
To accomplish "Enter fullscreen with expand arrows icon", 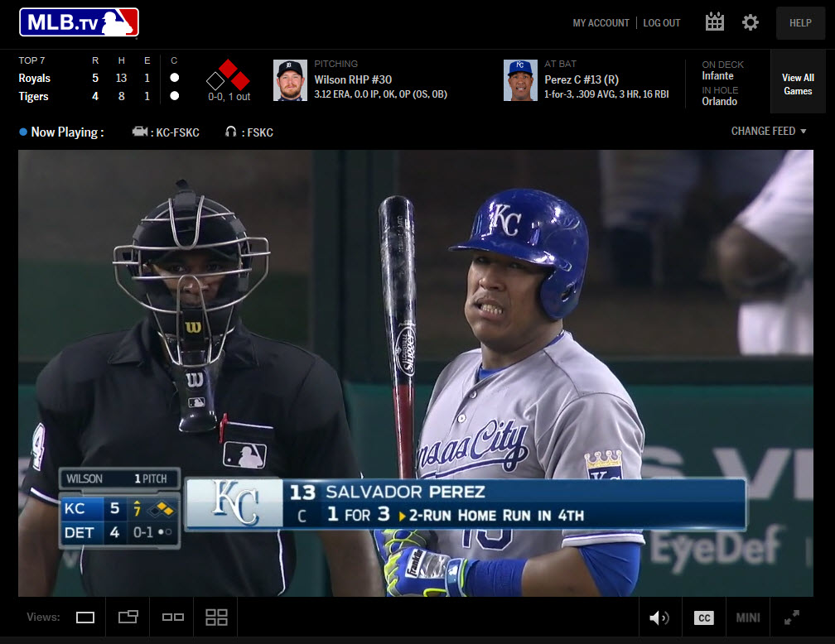I will [x=792, y=618].
